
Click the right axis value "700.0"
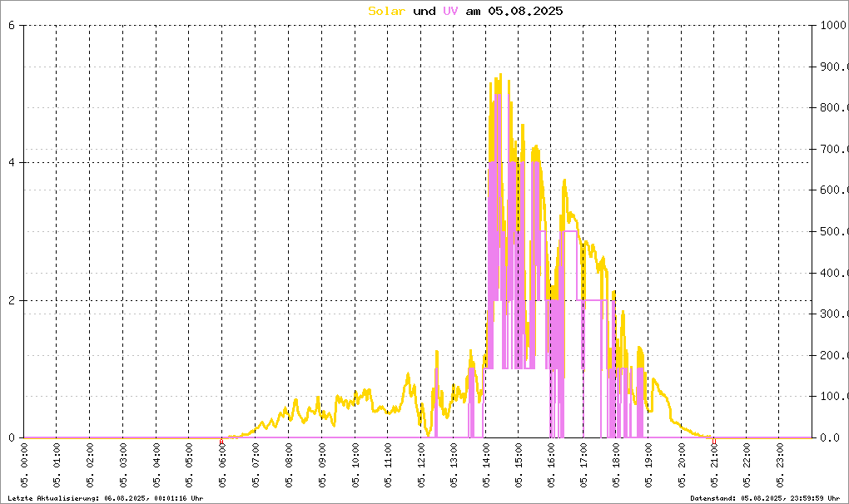(x=834, y=149)
